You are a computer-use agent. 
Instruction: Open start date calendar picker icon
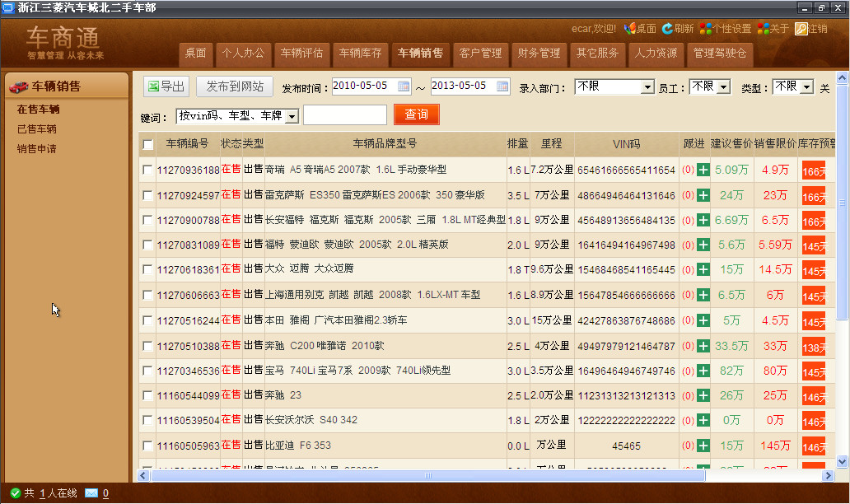pyautogui.click(x=404, y=86)
